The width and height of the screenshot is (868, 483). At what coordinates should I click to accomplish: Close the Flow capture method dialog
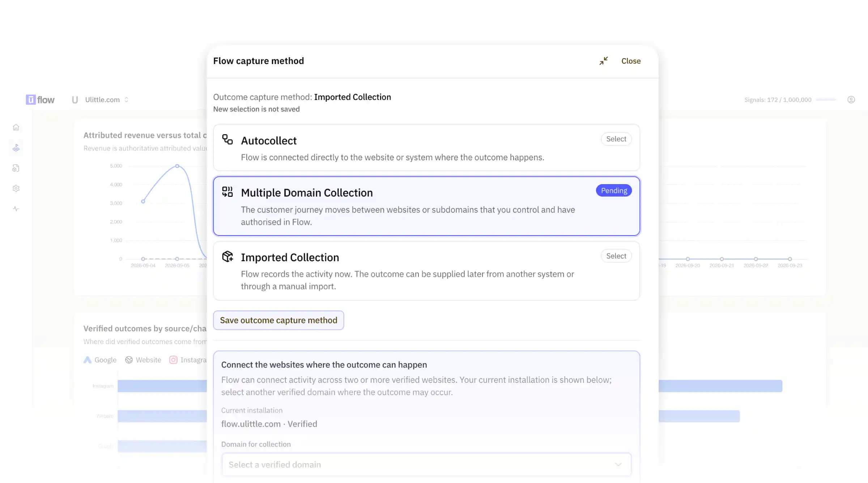click(x=631, y=61)
